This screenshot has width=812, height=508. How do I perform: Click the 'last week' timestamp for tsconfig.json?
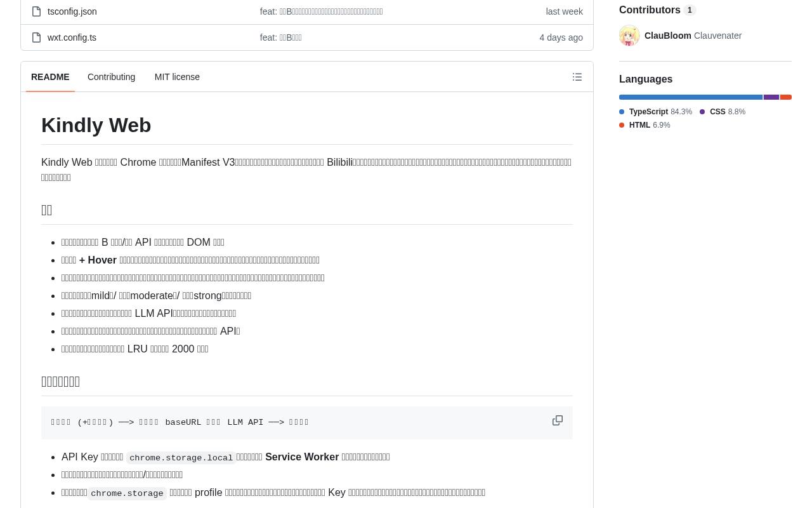(x=564, y=11)
